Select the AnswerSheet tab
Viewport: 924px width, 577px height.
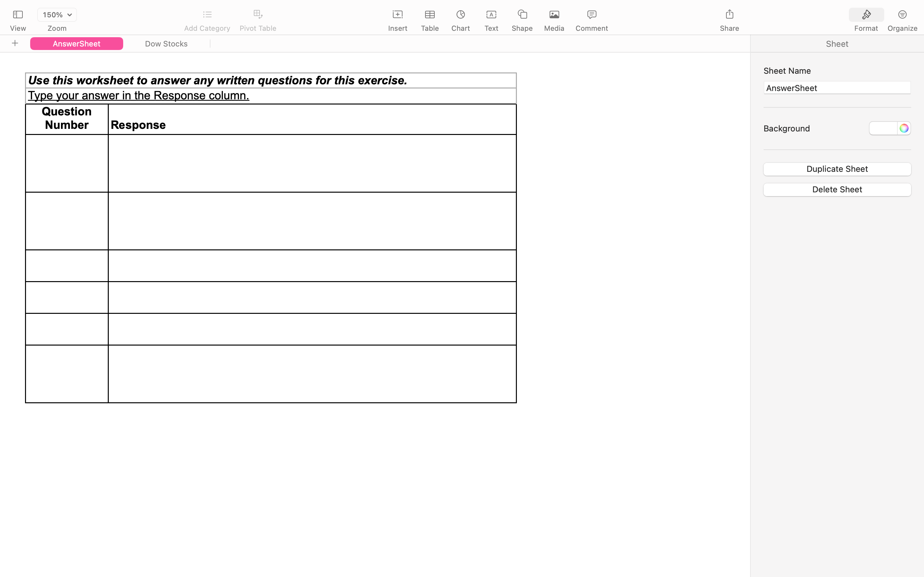pyautogui.click(x=76, y=44)
